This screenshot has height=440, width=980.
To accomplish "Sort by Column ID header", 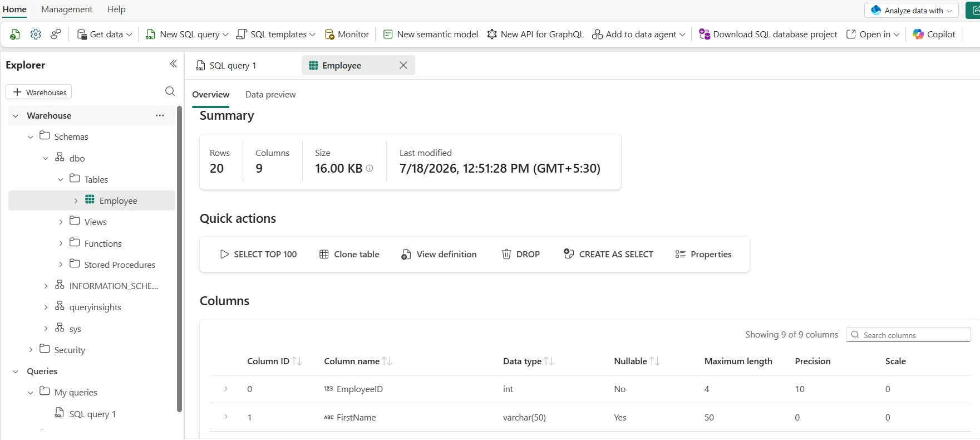I will tap(274, 361).
